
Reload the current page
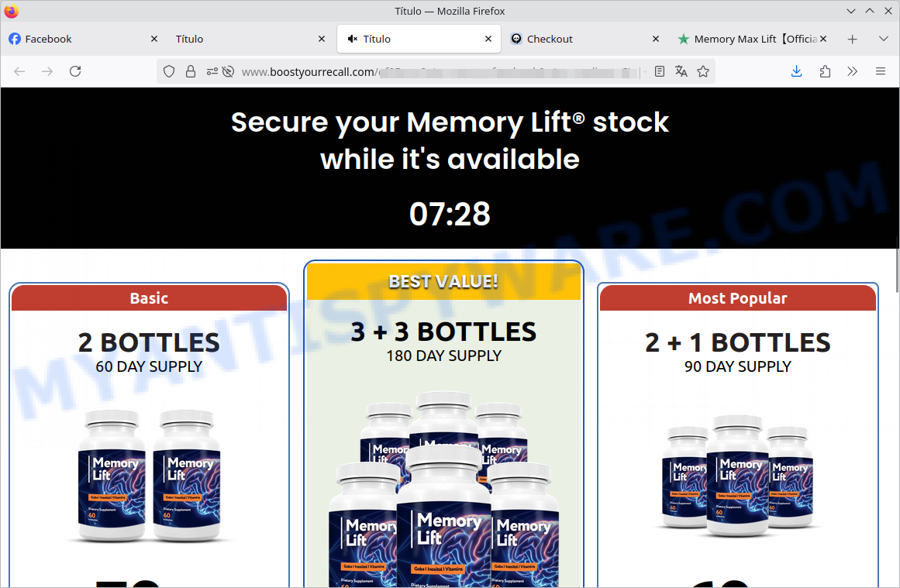pyautogui.click(x=75, y=71)
